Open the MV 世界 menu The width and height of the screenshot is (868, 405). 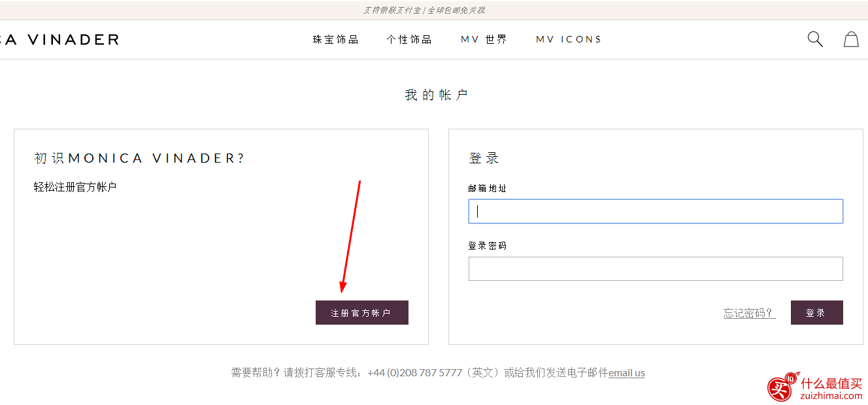click(484, 39)
